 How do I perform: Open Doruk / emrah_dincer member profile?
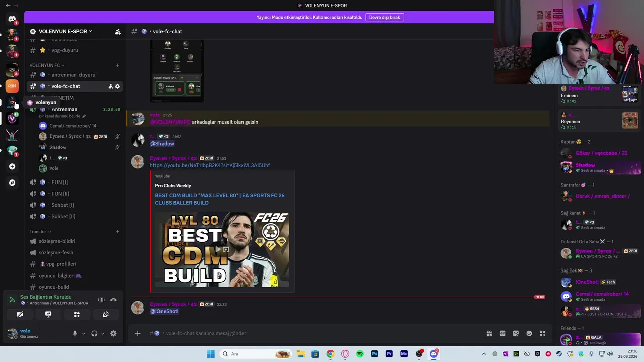pyautogui.click(x=600, y=196)
